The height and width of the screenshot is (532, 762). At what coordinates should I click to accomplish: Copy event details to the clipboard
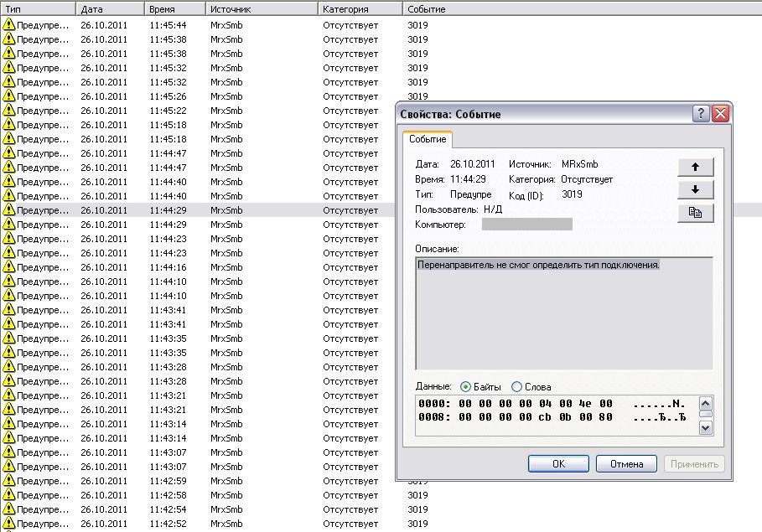696,213
